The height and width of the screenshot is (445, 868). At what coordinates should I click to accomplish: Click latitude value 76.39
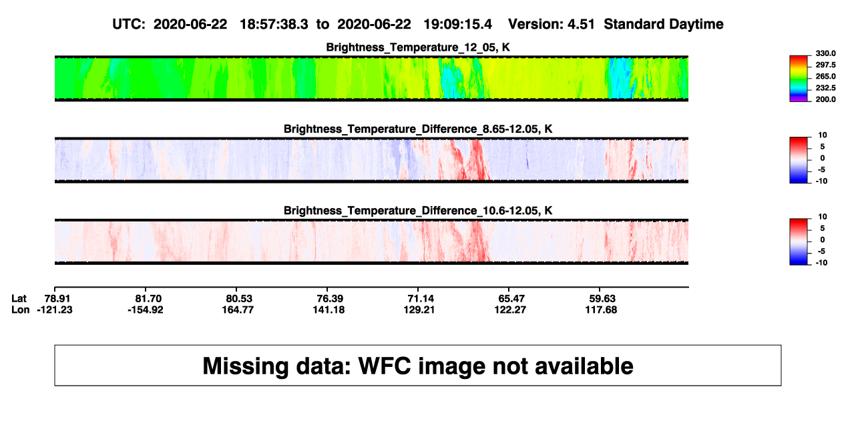[x=329, y=299]
